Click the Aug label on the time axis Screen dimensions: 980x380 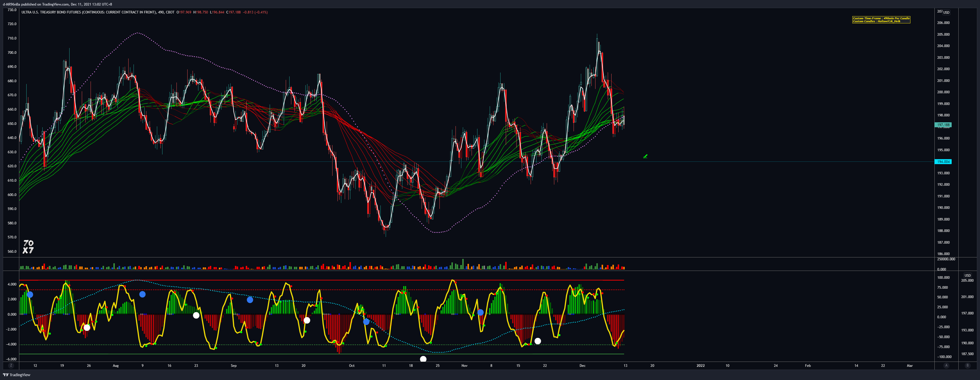[116, 366]
